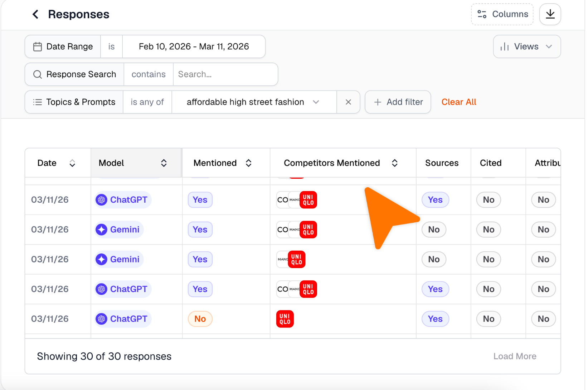
Task: Click 'Showing 30 of 30 responses' text
Action: point(104,356)
